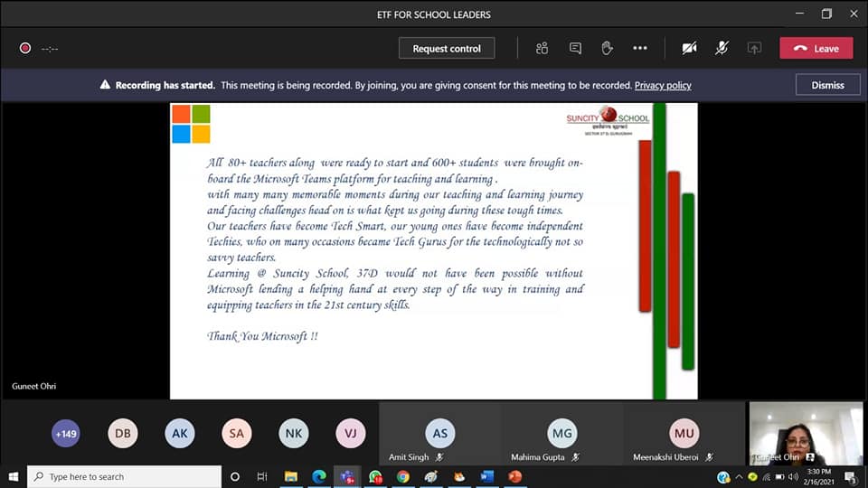Switch to Microsoft Teams in taskbar
868x488 pixels.
pyautogui.click(x=347, y=476)
